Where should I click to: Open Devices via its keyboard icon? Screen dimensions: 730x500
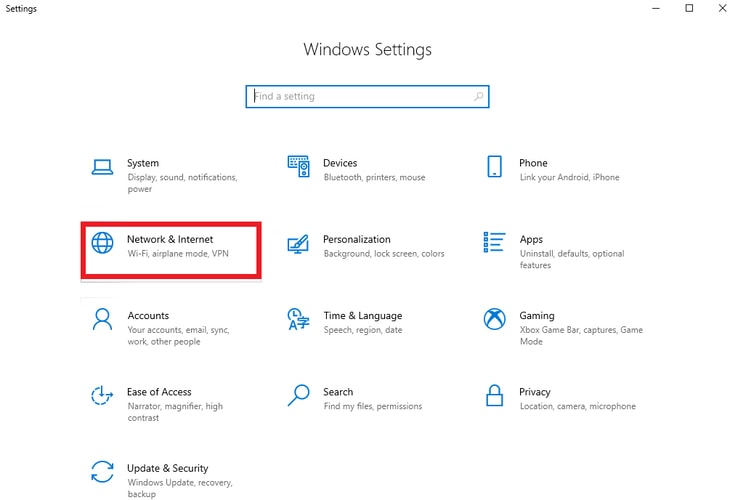[298, 166]
